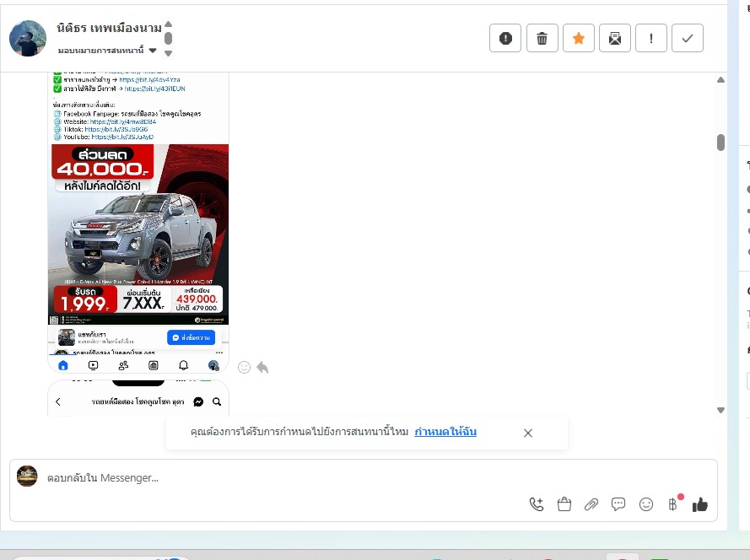This screenshot has height=560, width=750.
Task: Open saved replies speech bubble icon
Action: point(618,504)
